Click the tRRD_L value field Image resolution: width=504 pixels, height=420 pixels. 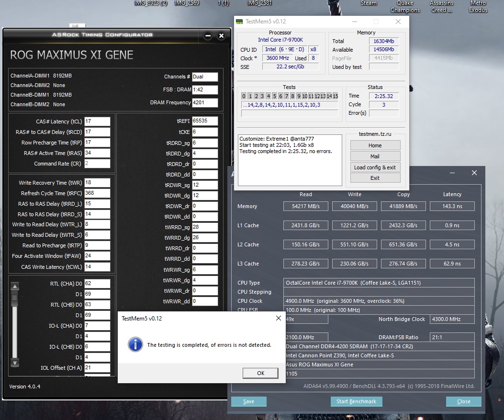(97, 204)
